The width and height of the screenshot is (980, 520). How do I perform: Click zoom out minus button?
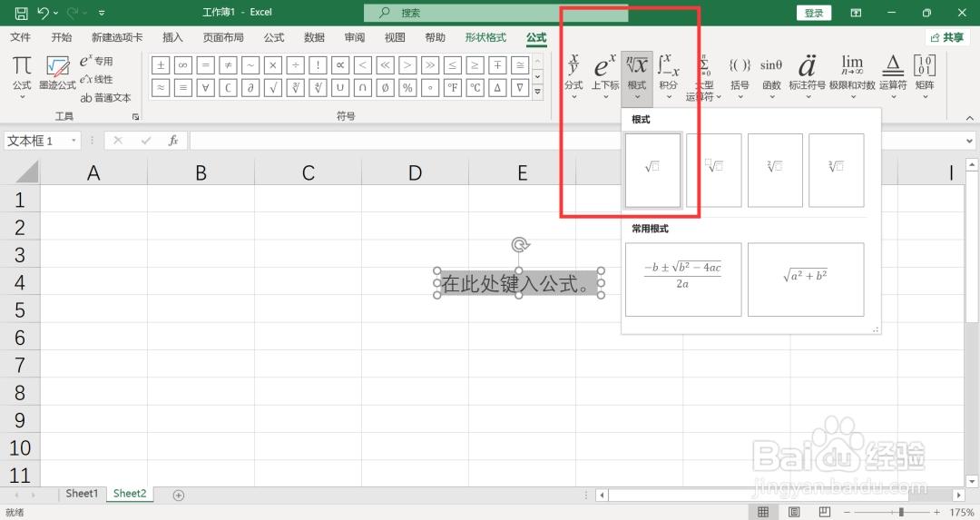click(x=847, y=512)
